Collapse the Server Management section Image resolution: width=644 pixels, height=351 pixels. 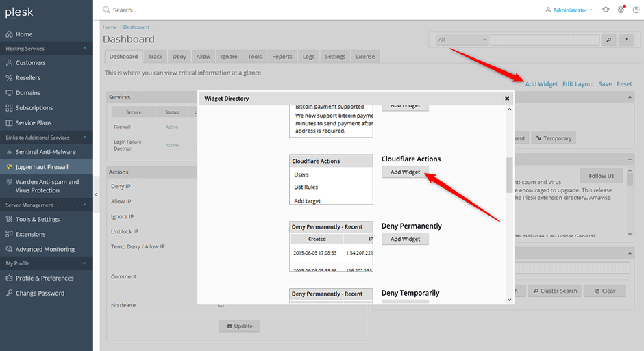point(84,205)
